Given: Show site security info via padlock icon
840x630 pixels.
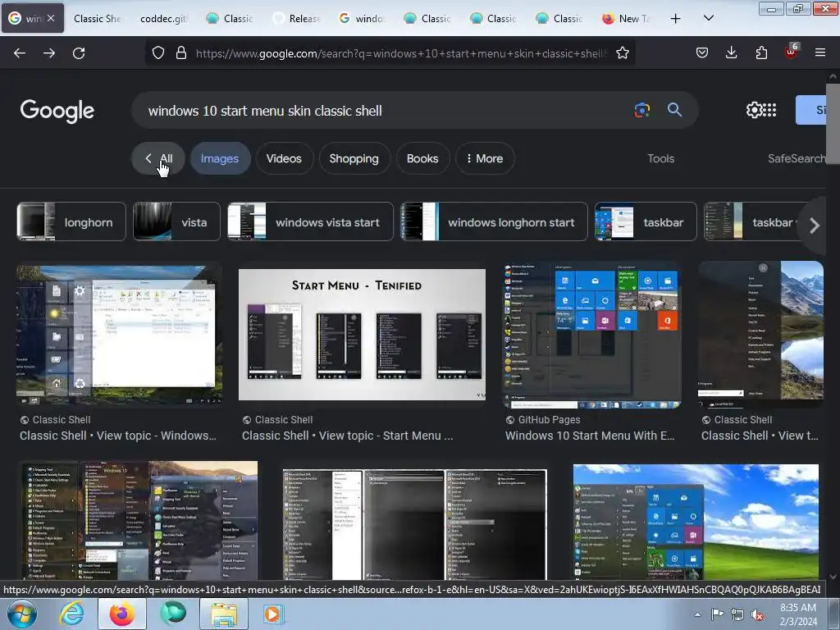Looking at the screenshot, I should pos(181,52).
